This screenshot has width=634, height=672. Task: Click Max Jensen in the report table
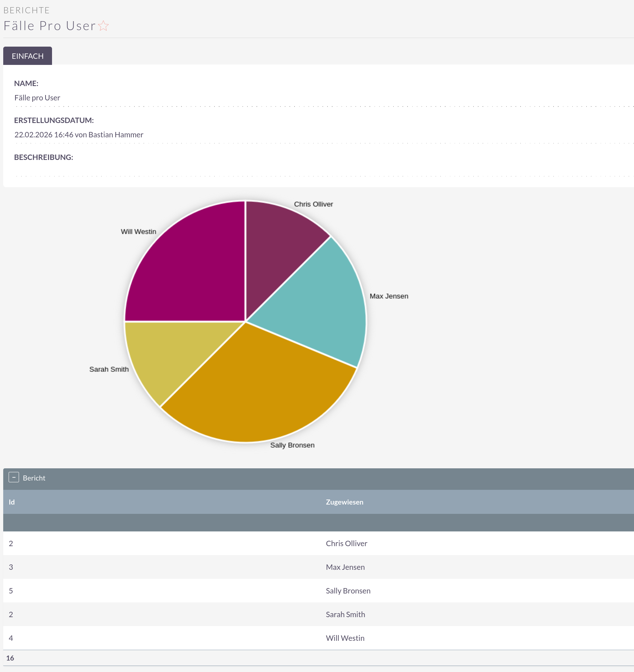point(345,567)
